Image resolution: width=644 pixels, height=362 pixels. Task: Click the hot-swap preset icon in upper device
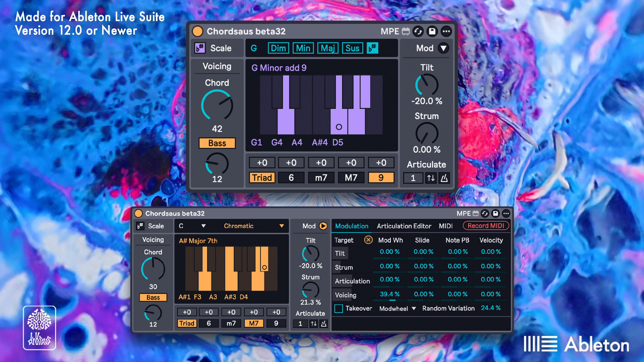tap(418, 31)
